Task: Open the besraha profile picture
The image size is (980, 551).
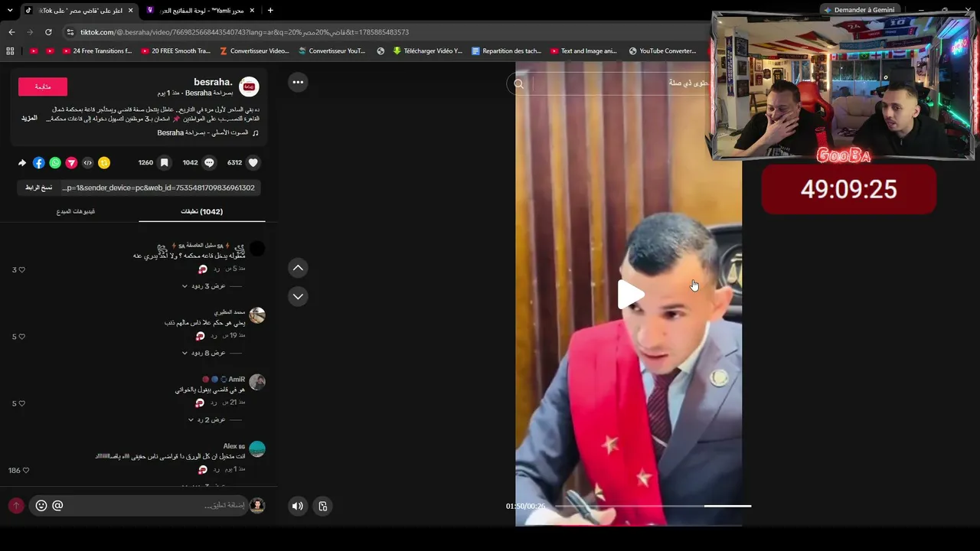Action: pyautogui.click(x=250, y=86)
